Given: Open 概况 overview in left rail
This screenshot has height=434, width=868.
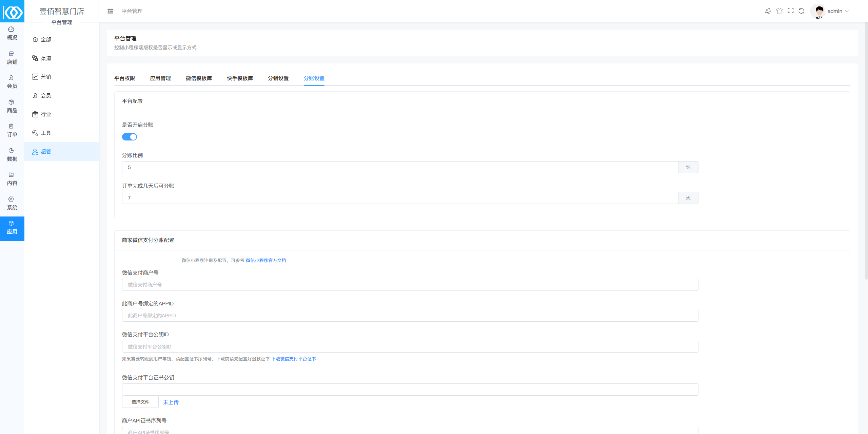Looking at the screenshot, I should [12, 33].
